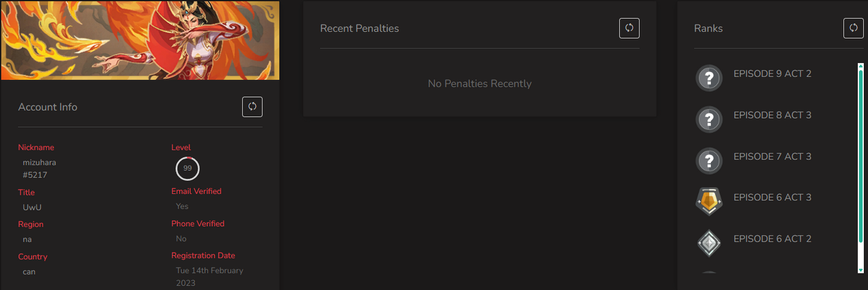868x290 pixels.
Task: Click the scrollbar down arrow in Ranks
Action: 860,270
